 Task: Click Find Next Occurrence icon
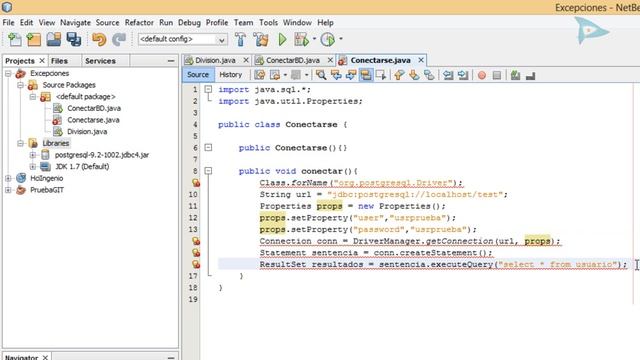click(351, 75)
